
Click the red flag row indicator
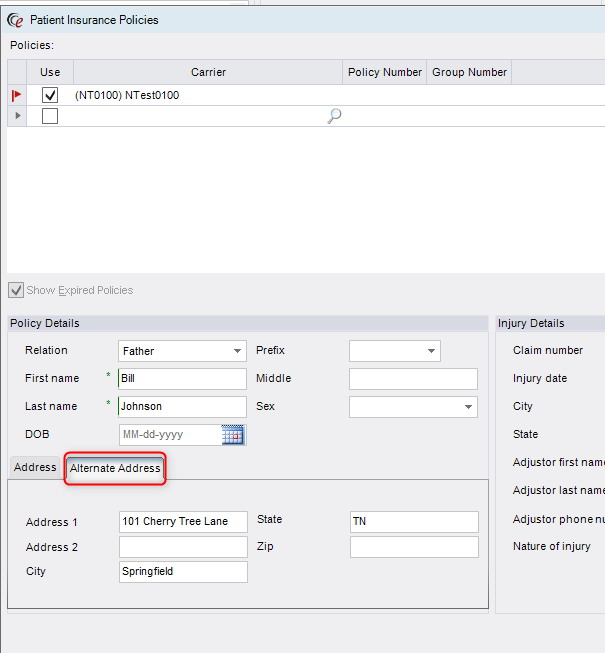click(x=16, y=95)
